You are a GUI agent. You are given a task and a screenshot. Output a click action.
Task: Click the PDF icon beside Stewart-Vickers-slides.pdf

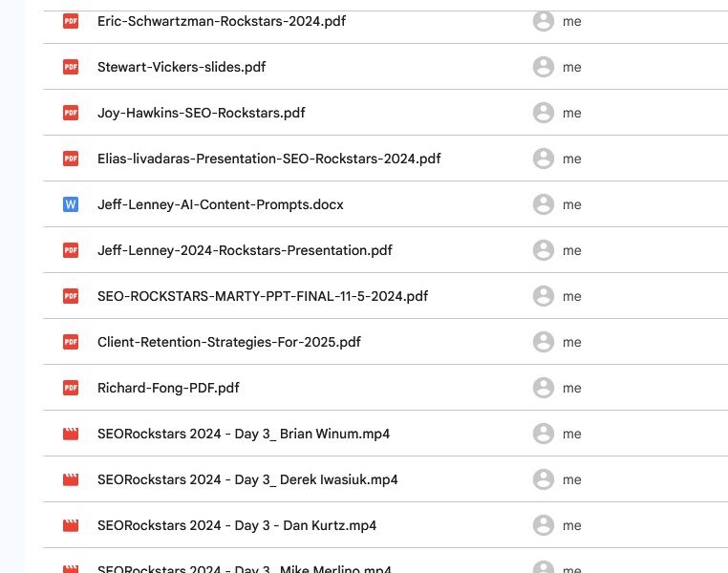(71, 67)
